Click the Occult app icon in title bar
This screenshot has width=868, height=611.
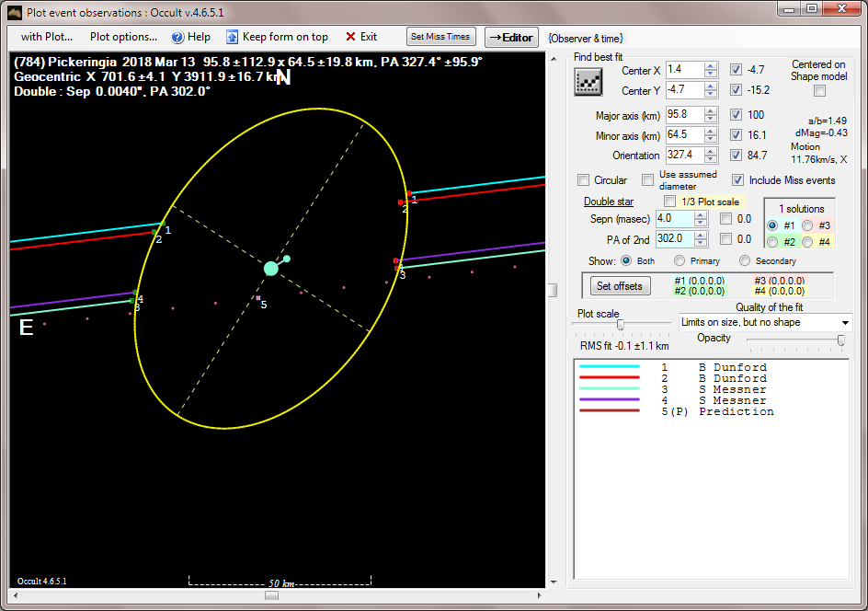[15, 12]
